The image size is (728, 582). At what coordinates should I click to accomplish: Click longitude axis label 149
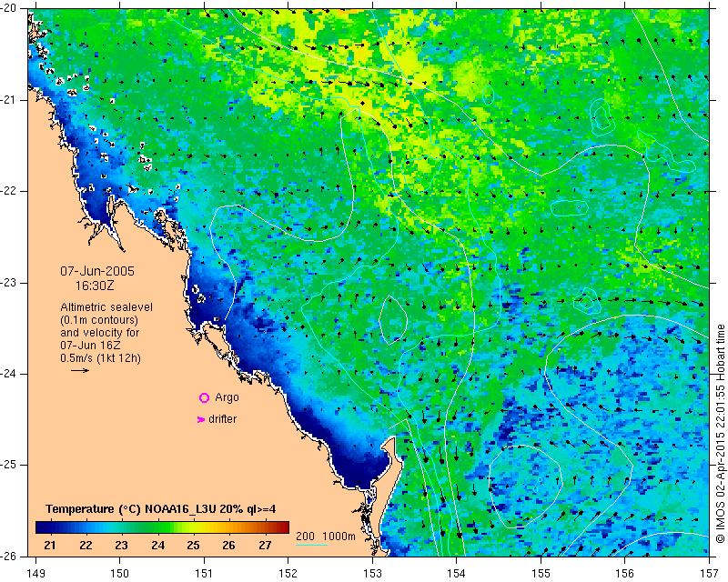[36, 573]
